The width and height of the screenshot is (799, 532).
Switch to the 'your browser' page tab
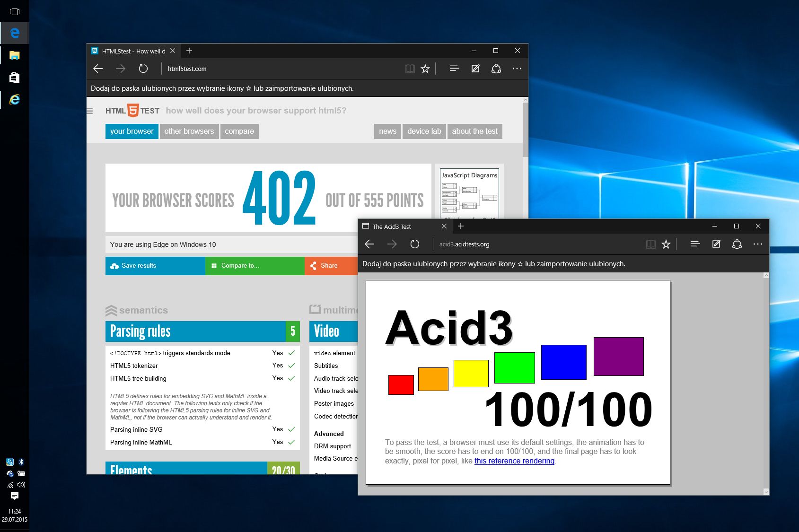[x=132, y=131]
